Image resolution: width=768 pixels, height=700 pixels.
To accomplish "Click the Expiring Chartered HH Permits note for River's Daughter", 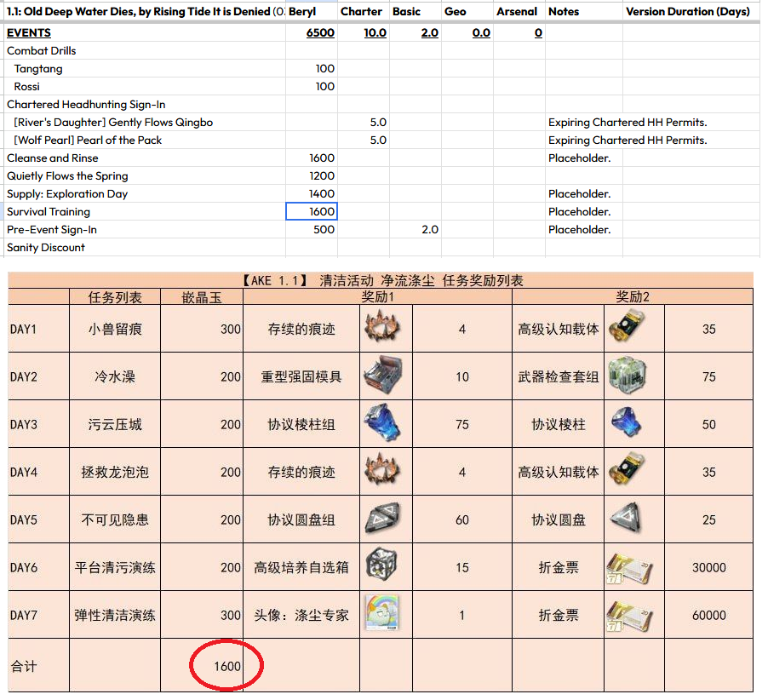I will (628, 123).
